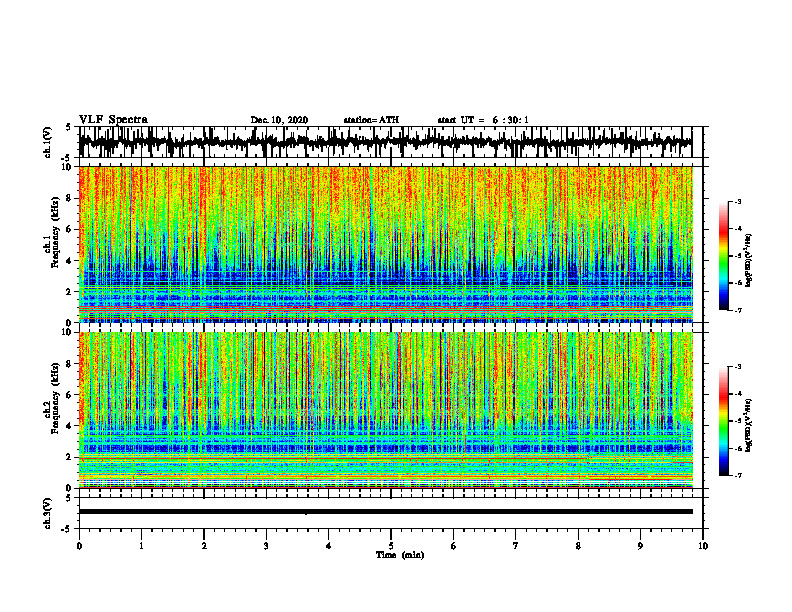Image resolution: width=792 pixels, height=612 pixels.
Task: Select the ch.2 color bar log(PSD) label
Action: [748, 425]
